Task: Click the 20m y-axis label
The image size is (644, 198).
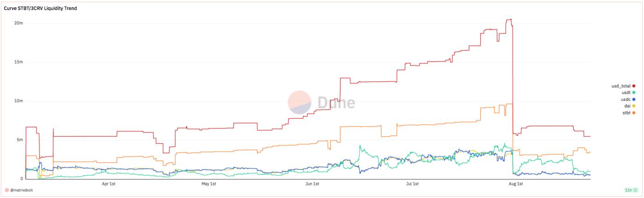Action: [19, 23]
